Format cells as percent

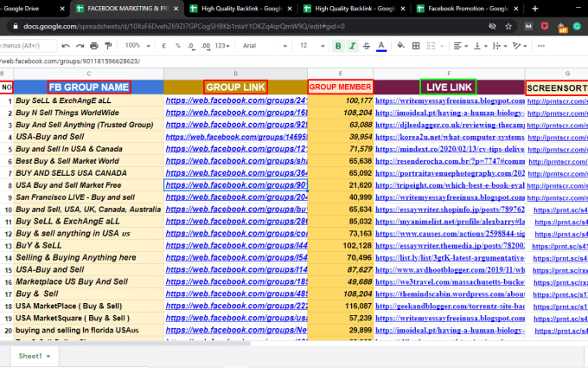click(x=178, y=46)
